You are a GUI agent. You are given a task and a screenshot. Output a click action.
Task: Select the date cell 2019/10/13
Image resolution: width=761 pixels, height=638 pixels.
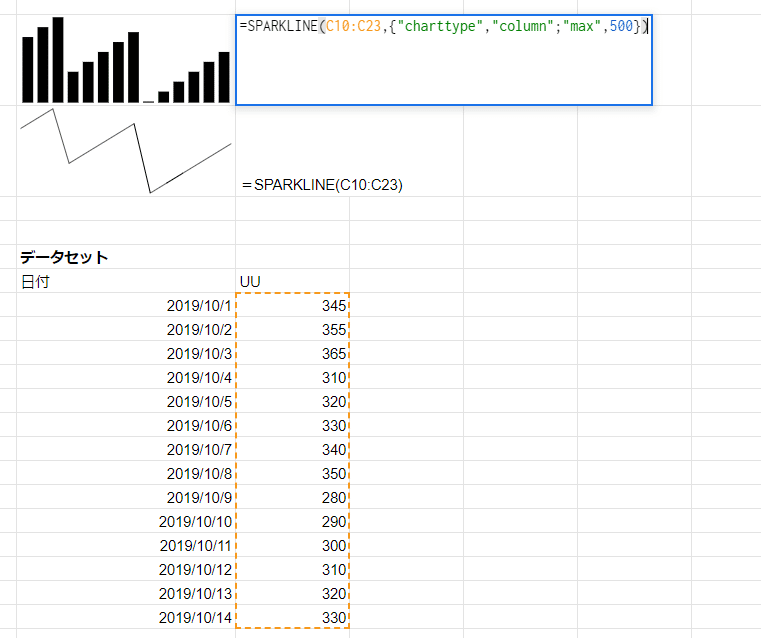[126, 593]
